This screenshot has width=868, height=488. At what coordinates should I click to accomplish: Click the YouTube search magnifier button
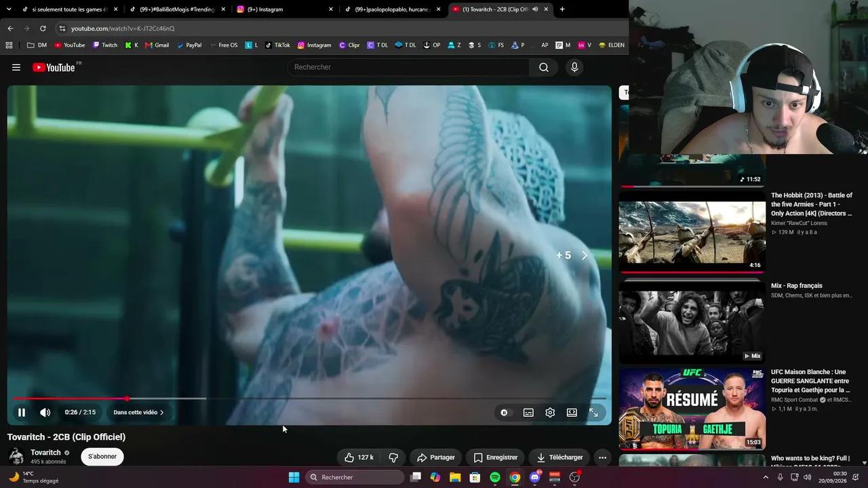click(x=544, y=67)
